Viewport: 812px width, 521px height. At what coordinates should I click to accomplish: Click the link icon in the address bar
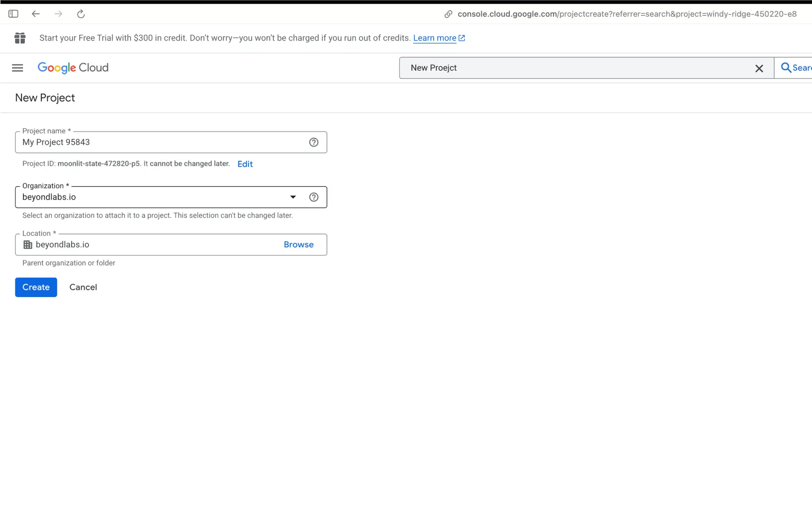pyautogui.click(x=448, y=14)
